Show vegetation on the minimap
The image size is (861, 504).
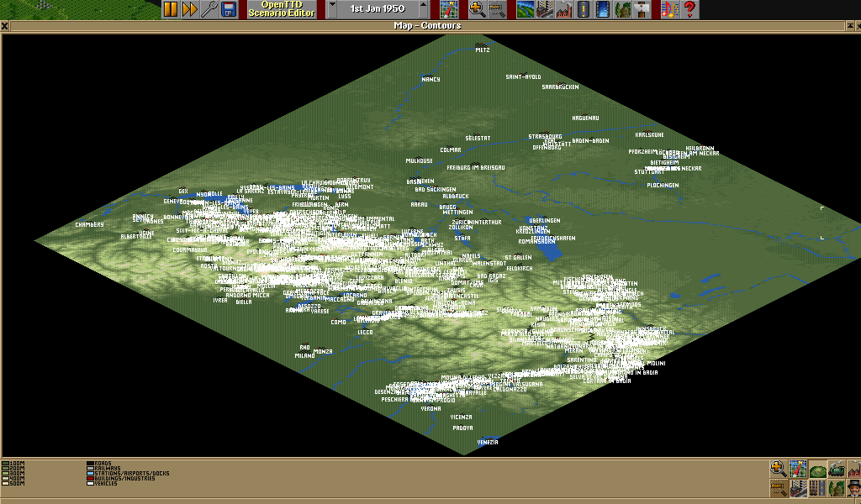click(x=837, y=487)
